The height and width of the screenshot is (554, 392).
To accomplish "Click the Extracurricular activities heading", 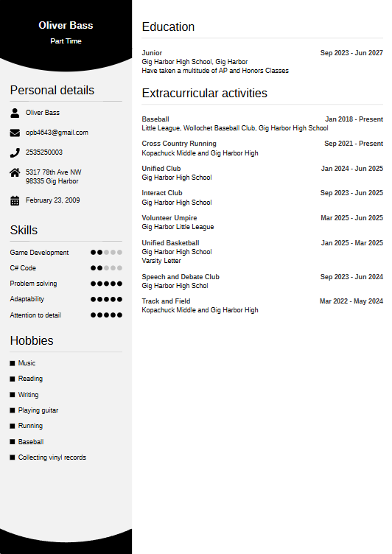I will pos(205,94).
